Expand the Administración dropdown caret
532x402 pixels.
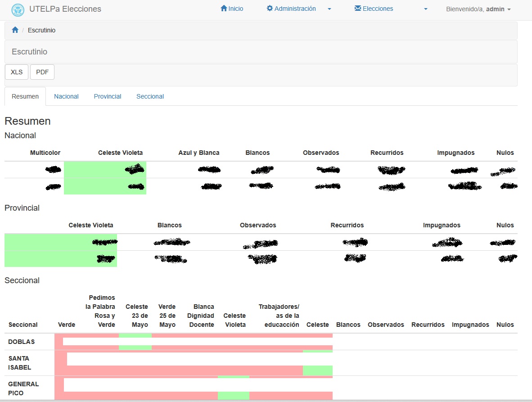pyautogui.click(x=329, y=9)
